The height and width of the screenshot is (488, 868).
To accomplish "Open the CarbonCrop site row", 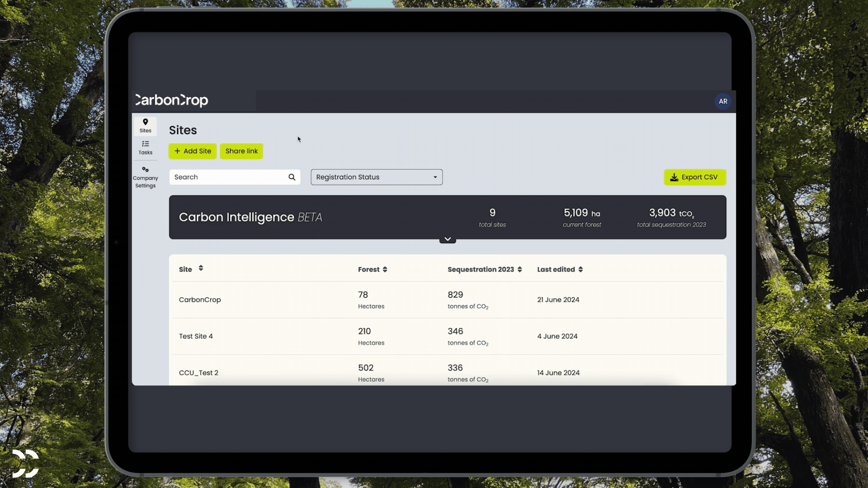I will coord(200,300).
